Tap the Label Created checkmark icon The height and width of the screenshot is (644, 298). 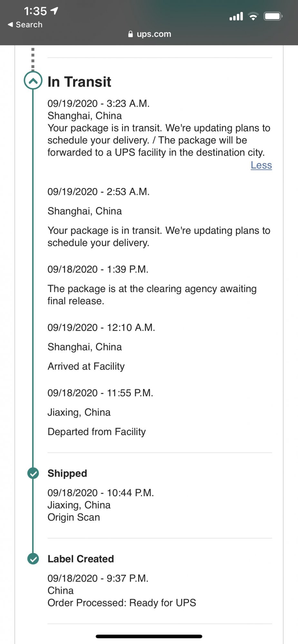coord(33,559)
